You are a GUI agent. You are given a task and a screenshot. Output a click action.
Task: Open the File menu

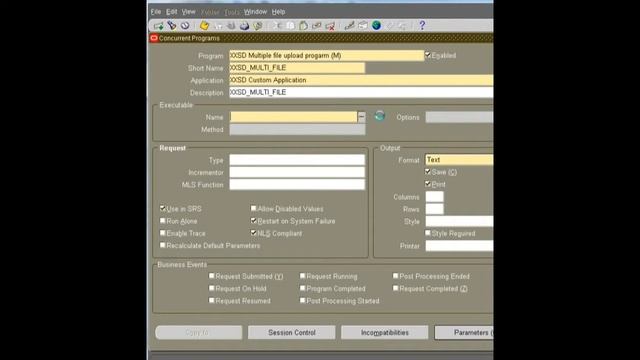coord(156,12)
